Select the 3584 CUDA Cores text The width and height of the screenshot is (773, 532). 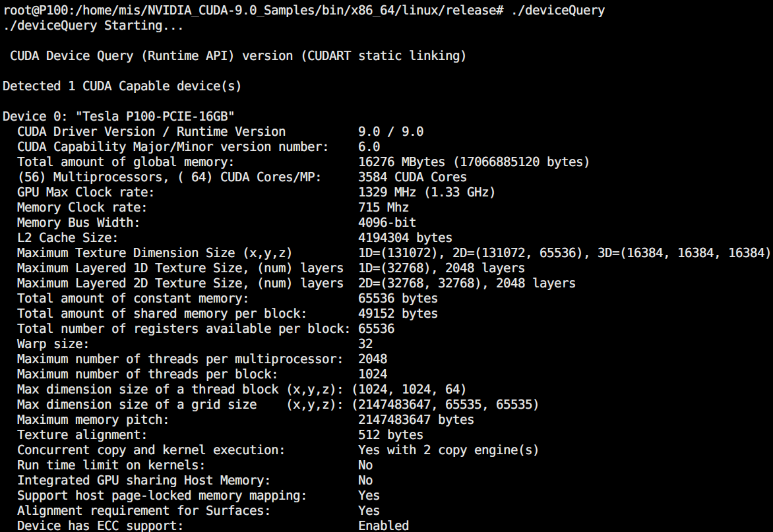(x=413, y=177)
